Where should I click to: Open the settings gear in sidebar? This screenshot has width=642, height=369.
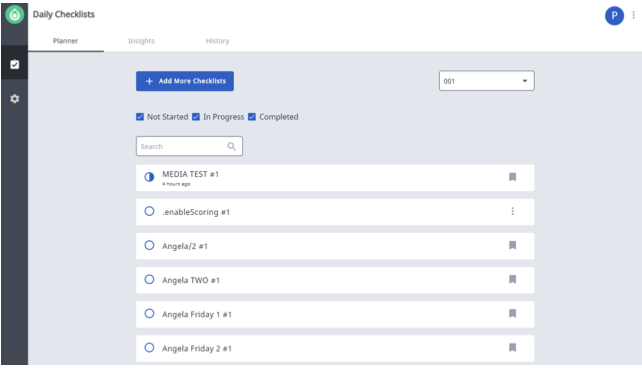coord(14,99)
